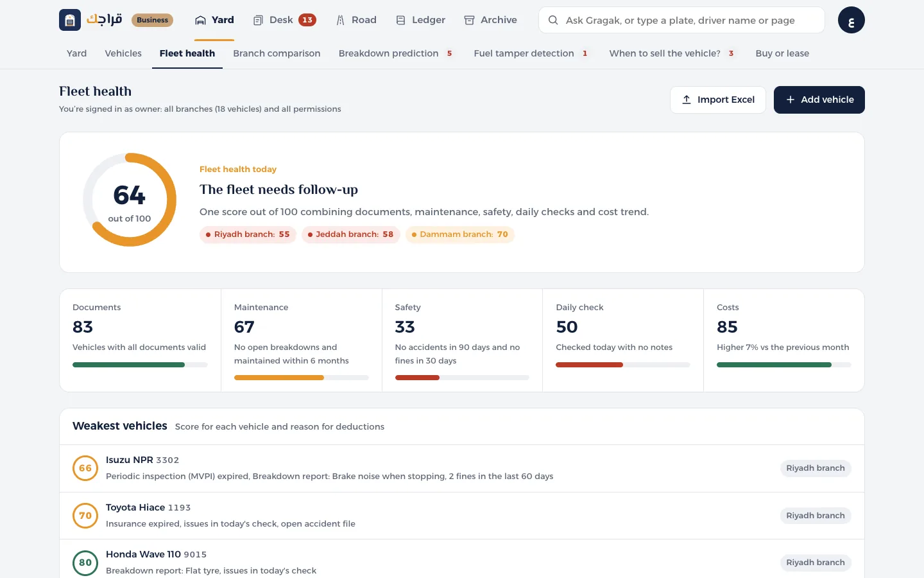Click the Ledger book icon
Viewport: 924px width, 578px height.
coord(400,21)
